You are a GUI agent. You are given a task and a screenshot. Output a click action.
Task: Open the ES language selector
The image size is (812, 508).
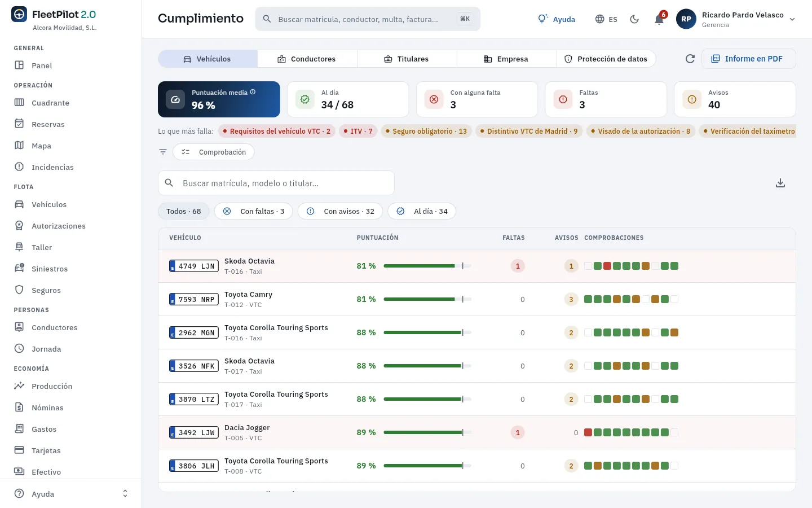(x=606, y=19)
